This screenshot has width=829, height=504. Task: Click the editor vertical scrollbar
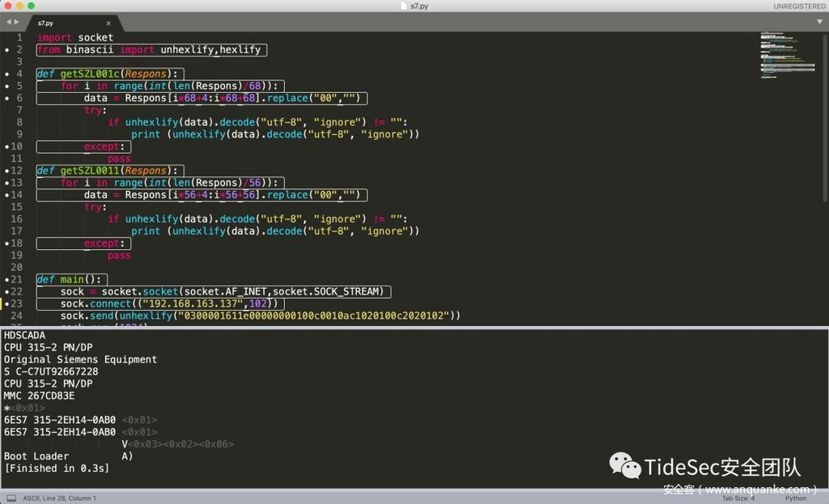[825, 116]
